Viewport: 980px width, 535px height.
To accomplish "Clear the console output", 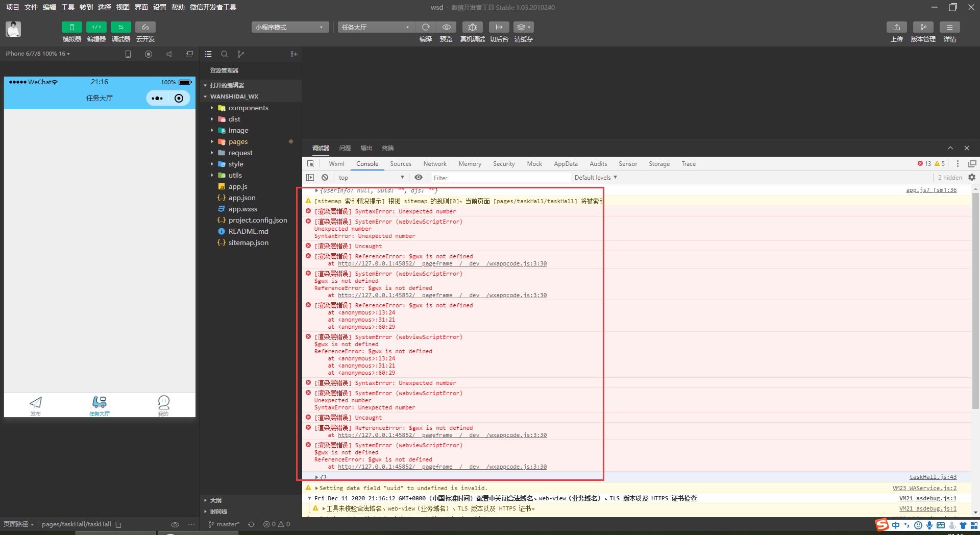I will [x=325, y=178].
